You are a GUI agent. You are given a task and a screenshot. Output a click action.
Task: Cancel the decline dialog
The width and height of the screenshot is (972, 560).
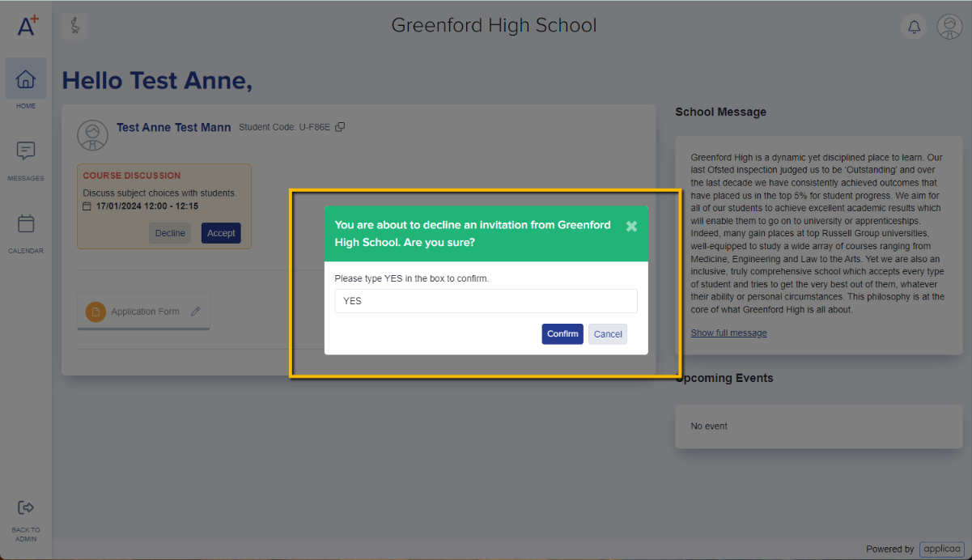[x=608, y=334]
